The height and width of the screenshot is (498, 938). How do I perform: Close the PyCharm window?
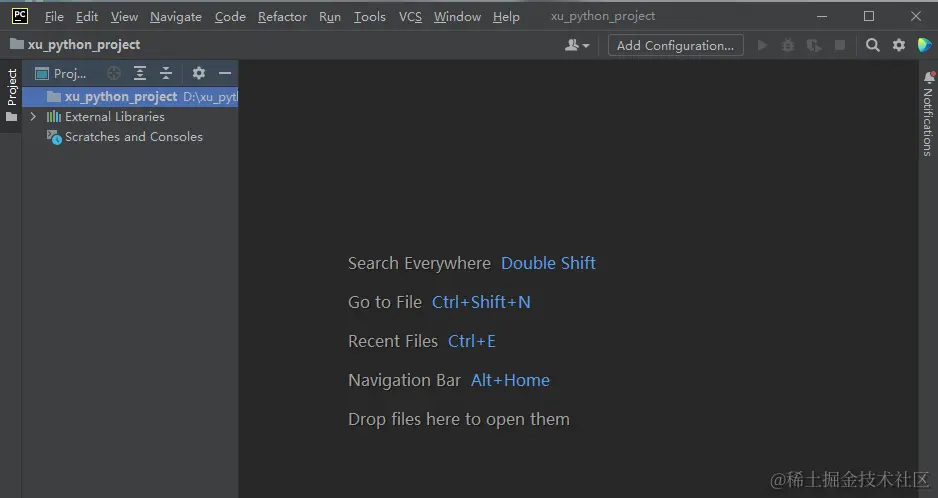pos(915,17)
